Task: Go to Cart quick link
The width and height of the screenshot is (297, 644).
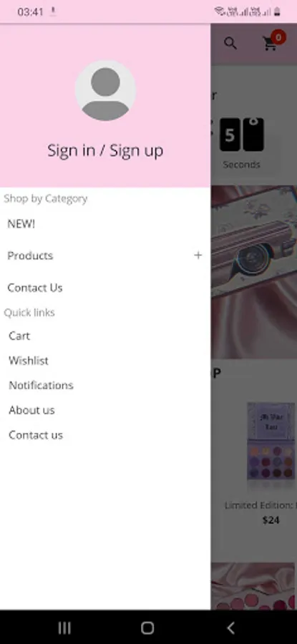Action: tap(19, 336)
